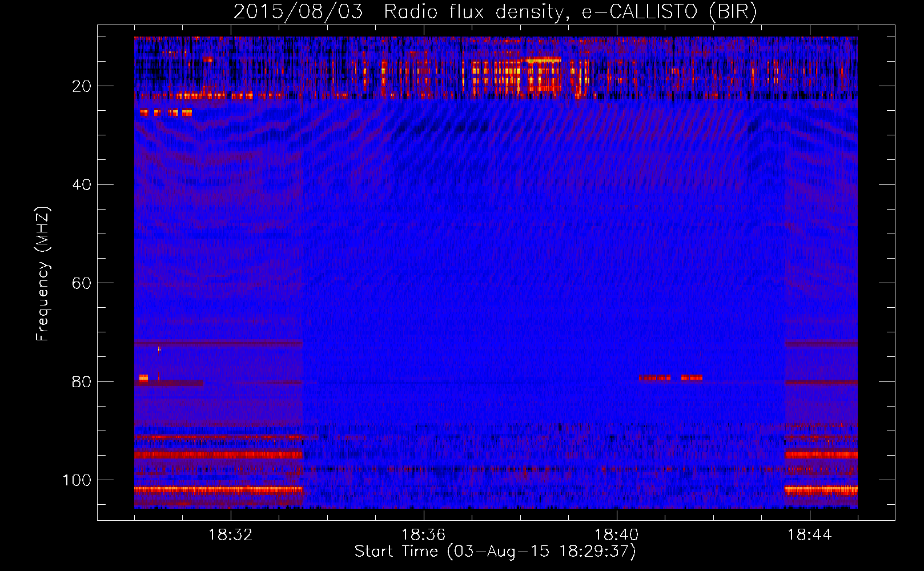Click the 40 frequency tick label
This screenshot has width=924, height=571.
tap(82, 185)
